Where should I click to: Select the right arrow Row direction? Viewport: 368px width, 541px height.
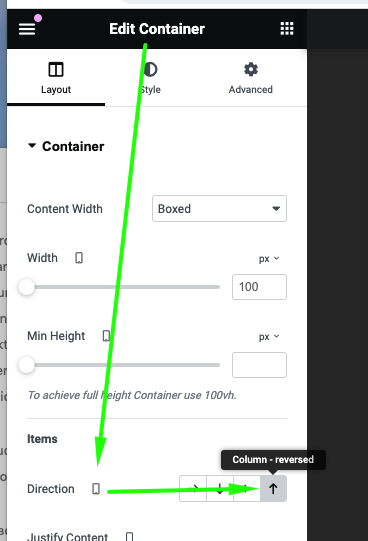tap(193, 489)
